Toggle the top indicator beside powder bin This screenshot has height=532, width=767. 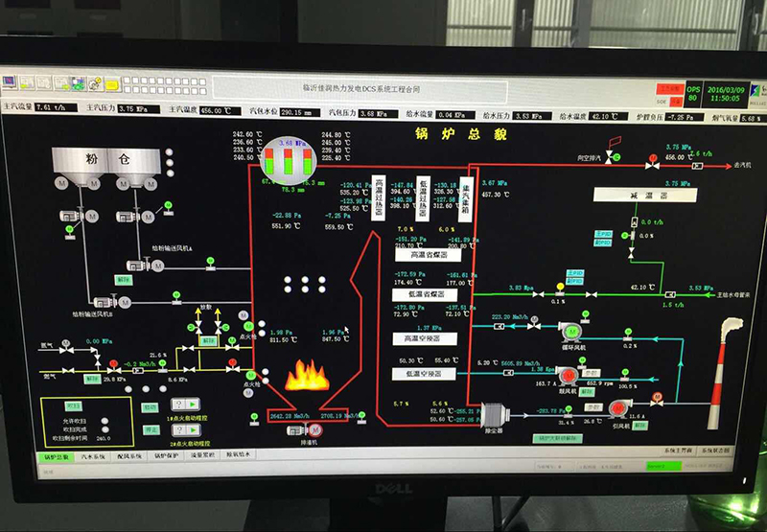click(170, 150)
